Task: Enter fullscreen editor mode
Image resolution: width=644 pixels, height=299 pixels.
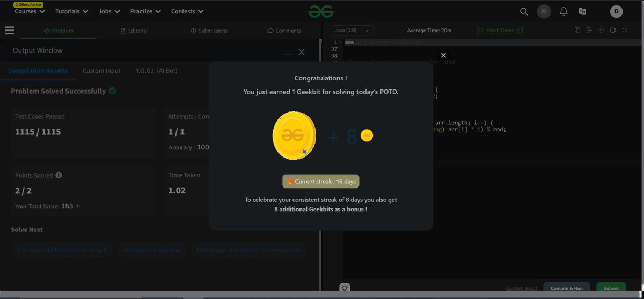Action: pyautogui.click(x=624, y=31)
